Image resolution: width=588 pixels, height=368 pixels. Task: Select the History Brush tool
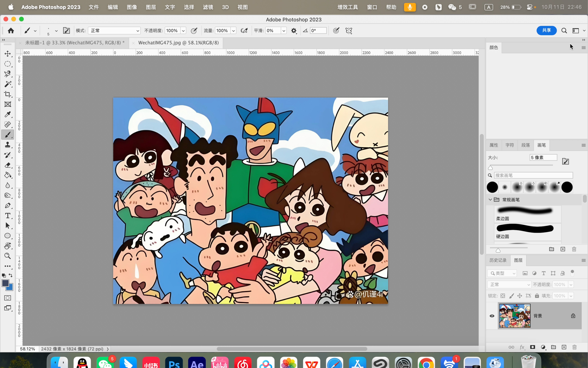point(8,155)
